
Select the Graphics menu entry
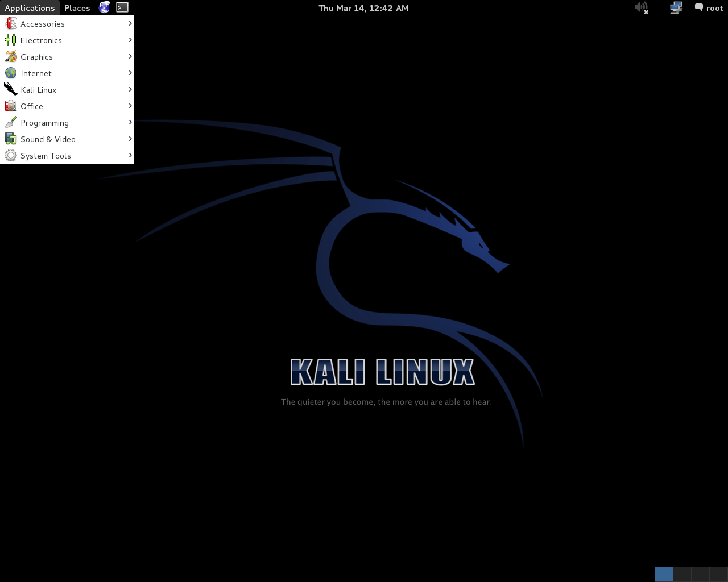click(x=36, y=56)
